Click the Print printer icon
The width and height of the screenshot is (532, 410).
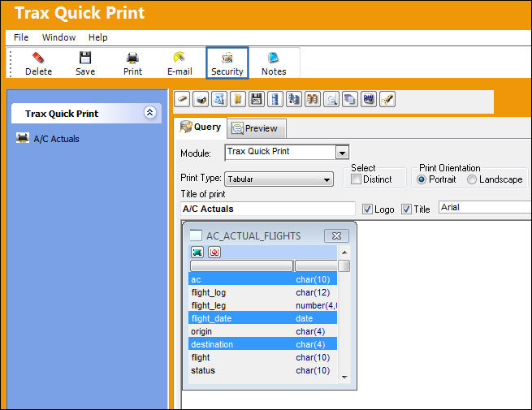[x=132, y=58]
